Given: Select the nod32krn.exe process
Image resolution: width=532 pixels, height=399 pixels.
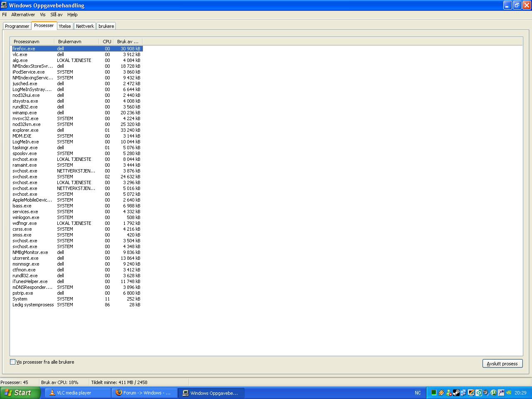Looking at the screenshot, I should (77, 124).
